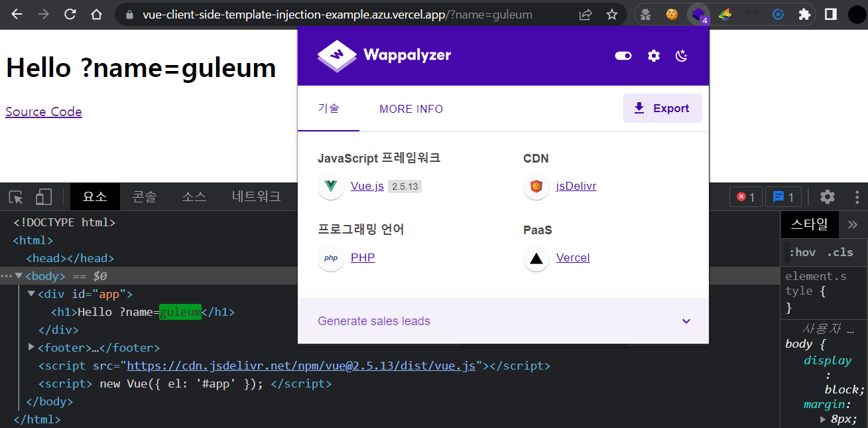The height and width of the screenshot is (428, 868).
Task: Open the jsDelivr CDN link
Action: [576, 186]
